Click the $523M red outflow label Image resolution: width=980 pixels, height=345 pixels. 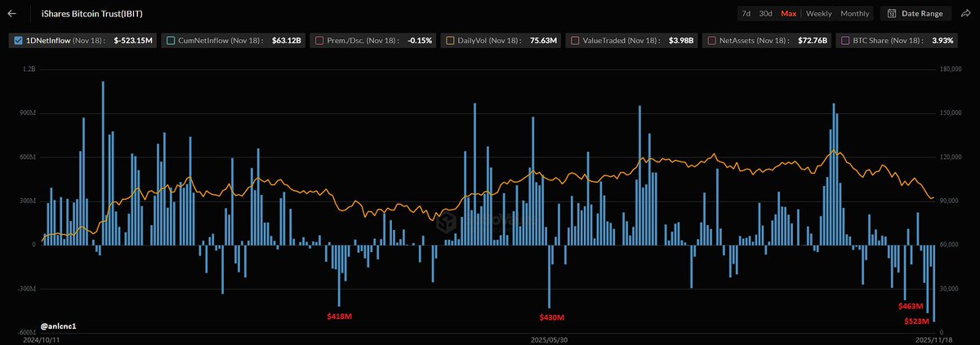(x=915, y=321)
